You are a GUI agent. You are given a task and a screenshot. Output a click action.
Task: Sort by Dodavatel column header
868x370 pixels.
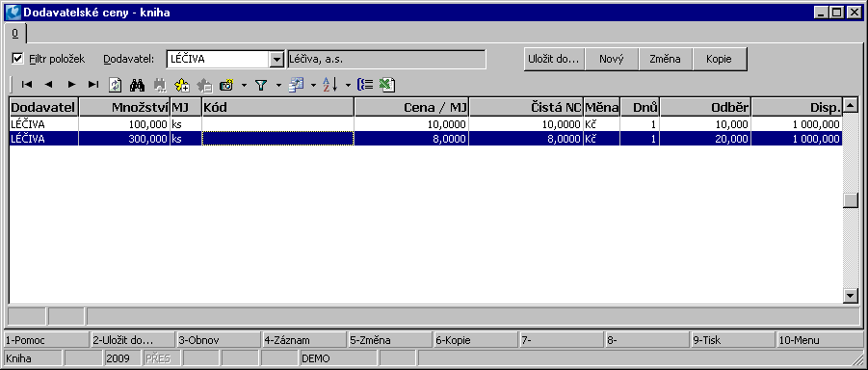pyautogui.click(x=43, y=107)
